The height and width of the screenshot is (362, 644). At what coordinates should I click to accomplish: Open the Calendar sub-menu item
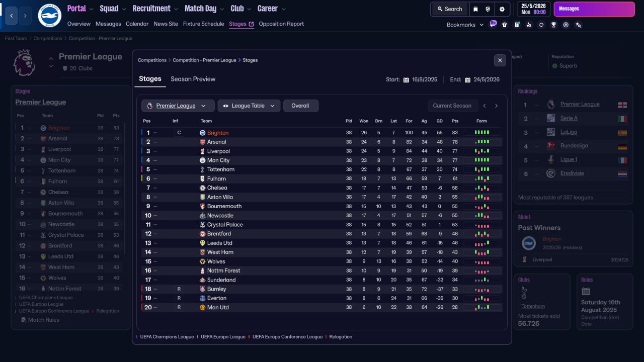(137, 24)
